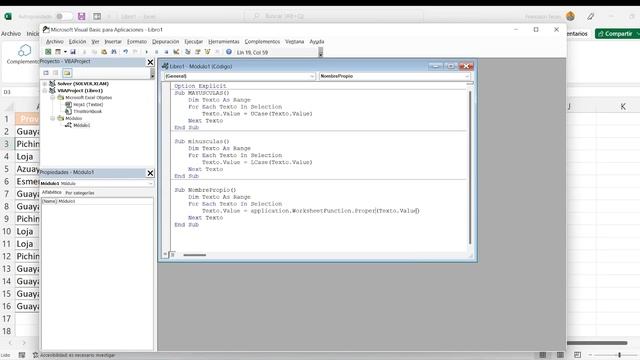
Task: Collapse the Módulos folder node
Action: (53, 118)
